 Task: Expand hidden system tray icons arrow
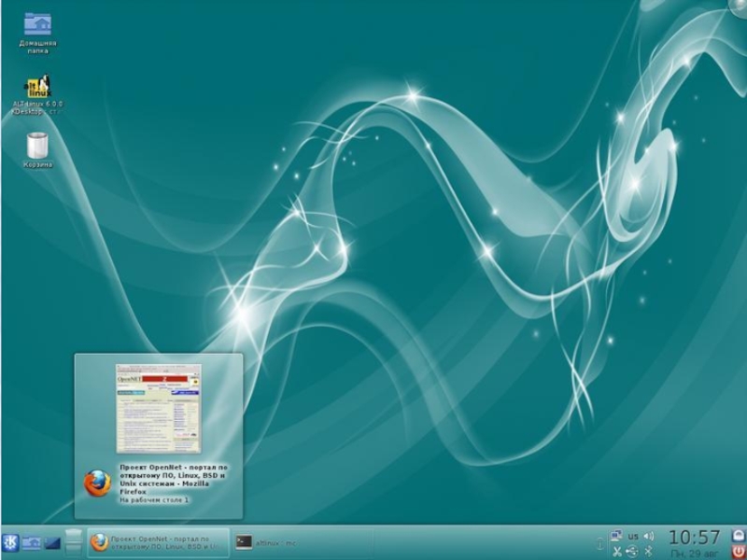[x=599, y=543]
